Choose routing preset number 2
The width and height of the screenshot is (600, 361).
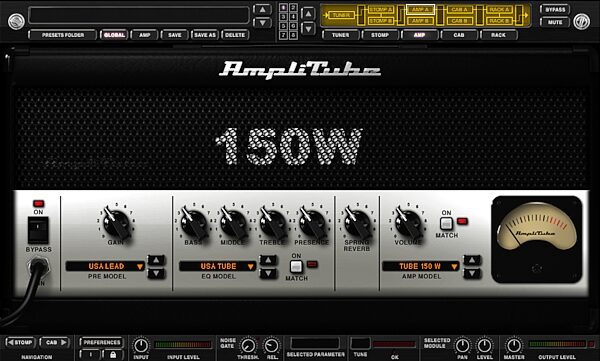click(x=293, y=8)
